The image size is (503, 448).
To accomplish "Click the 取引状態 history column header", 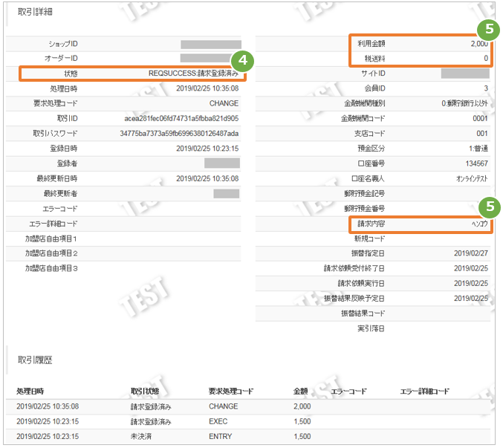I will point(145,392).
